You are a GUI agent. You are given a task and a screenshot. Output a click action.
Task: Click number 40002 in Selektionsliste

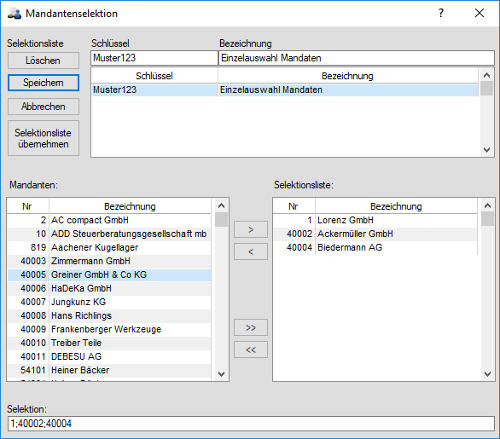coord(299,234)
